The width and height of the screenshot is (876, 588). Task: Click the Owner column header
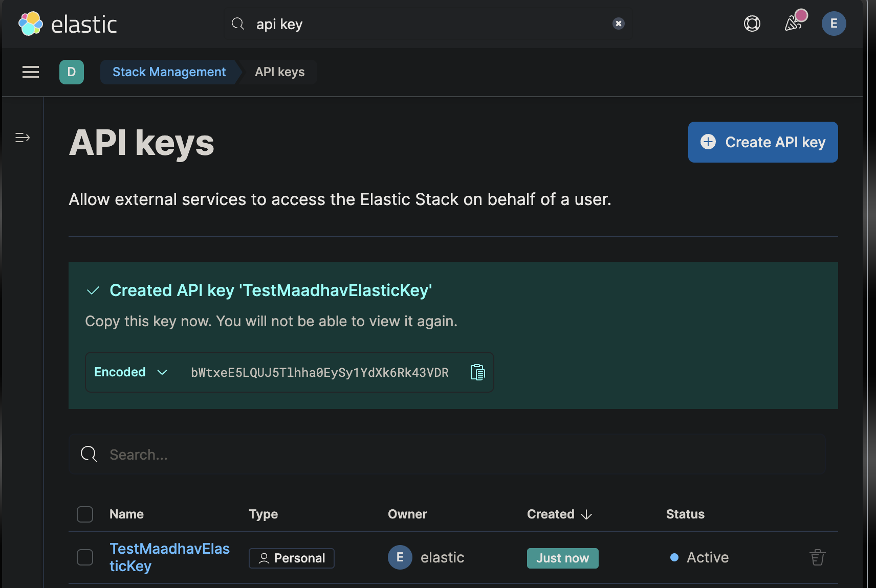pyautogui.click(x=407, y=514)
